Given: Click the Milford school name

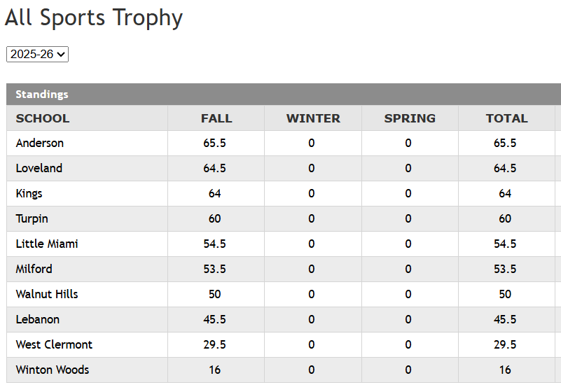Looking at the screenshot, I should (x=34, y=269).
